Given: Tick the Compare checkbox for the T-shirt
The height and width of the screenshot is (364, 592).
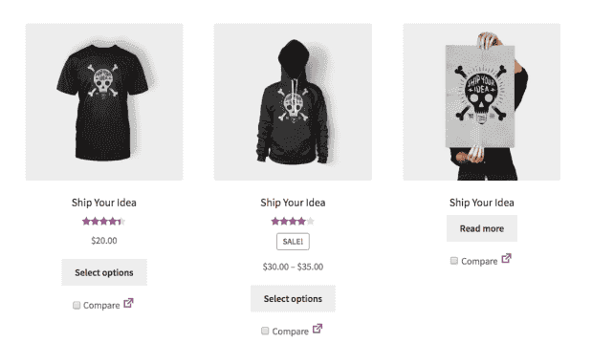Looking at the screenshot, I should [77, 305].
